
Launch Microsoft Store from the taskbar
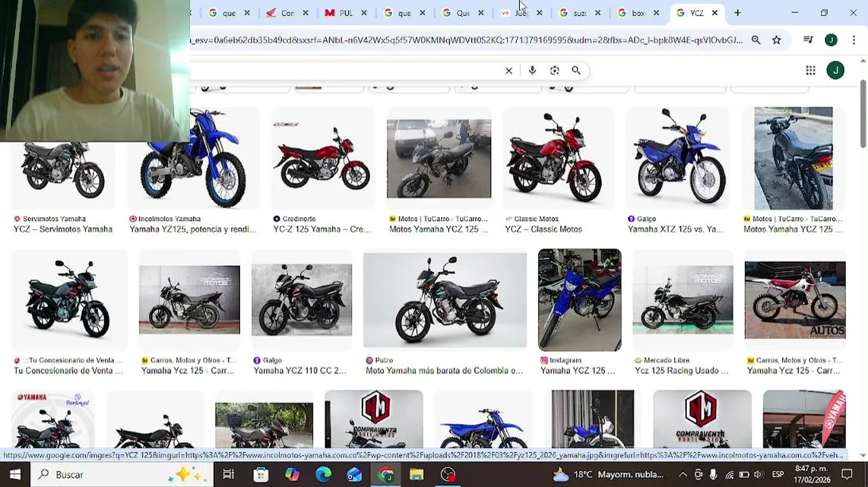pos(260,474)
